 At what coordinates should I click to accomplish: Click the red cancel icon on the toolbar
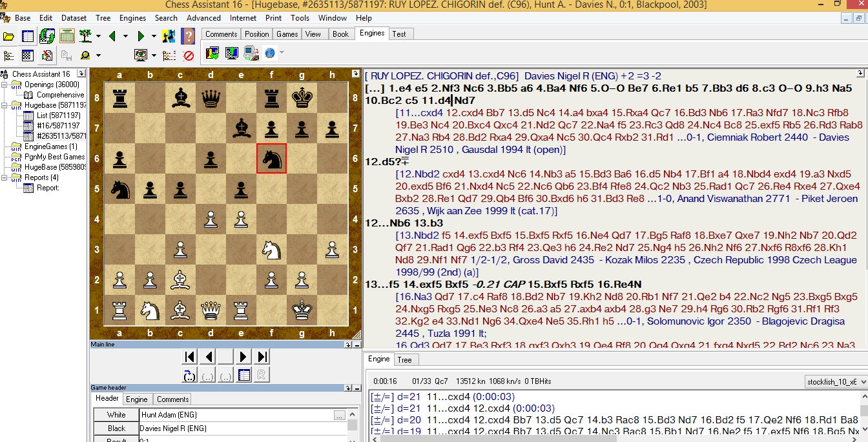[x=190, y=55]
